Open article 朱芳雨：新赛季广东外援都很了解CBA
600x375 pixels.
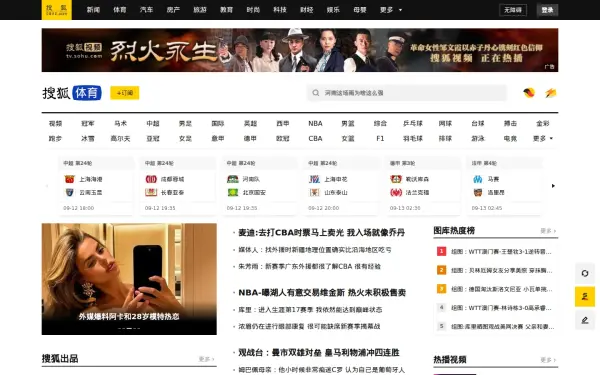pos(309,266)
